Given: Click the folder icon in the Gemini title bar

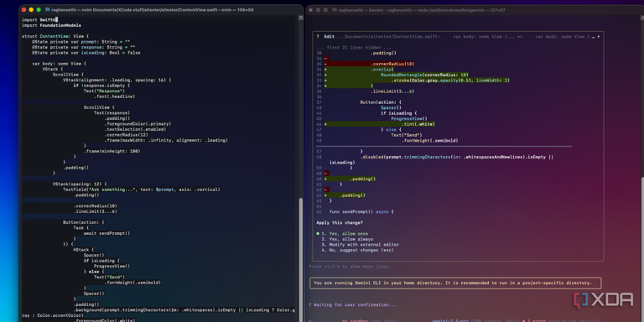Looking at the screenshot, I should pos(335,10).
